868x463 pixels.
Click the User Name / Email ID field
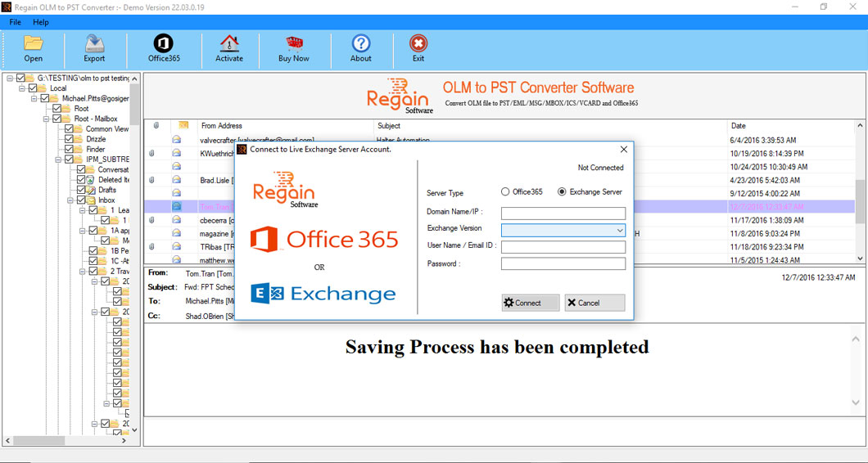coord(563,247)
